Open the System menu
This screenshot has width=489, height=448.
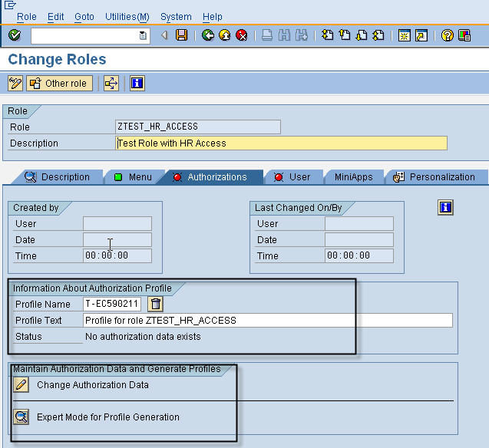coord(176,17)
